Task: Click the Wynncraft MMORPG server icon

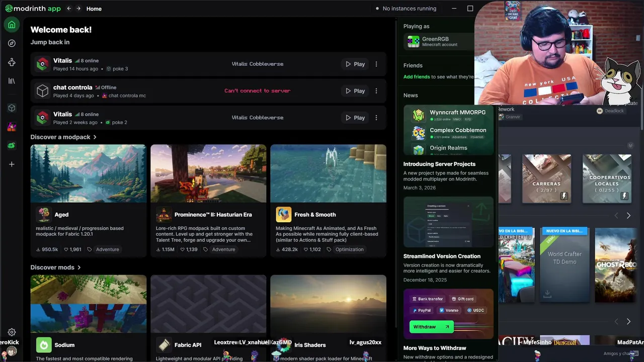Action: [419, 115]
